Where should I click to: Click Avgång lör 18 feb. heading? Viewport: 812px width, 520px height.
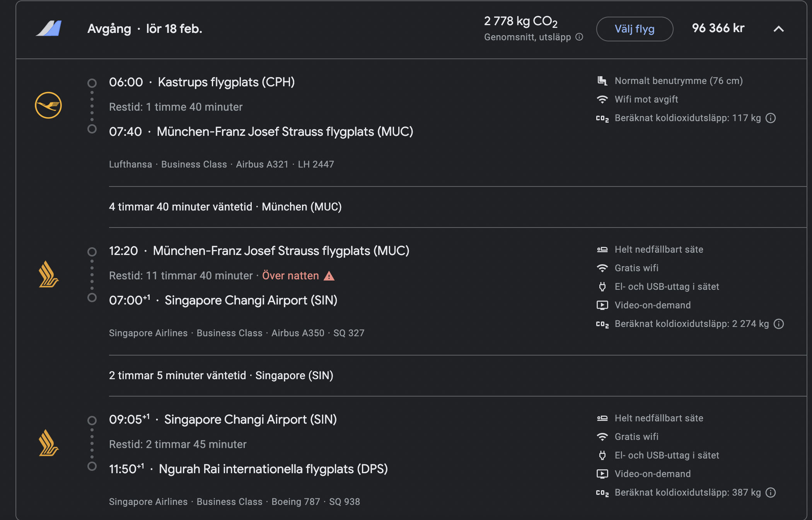(x=145, y=29)
